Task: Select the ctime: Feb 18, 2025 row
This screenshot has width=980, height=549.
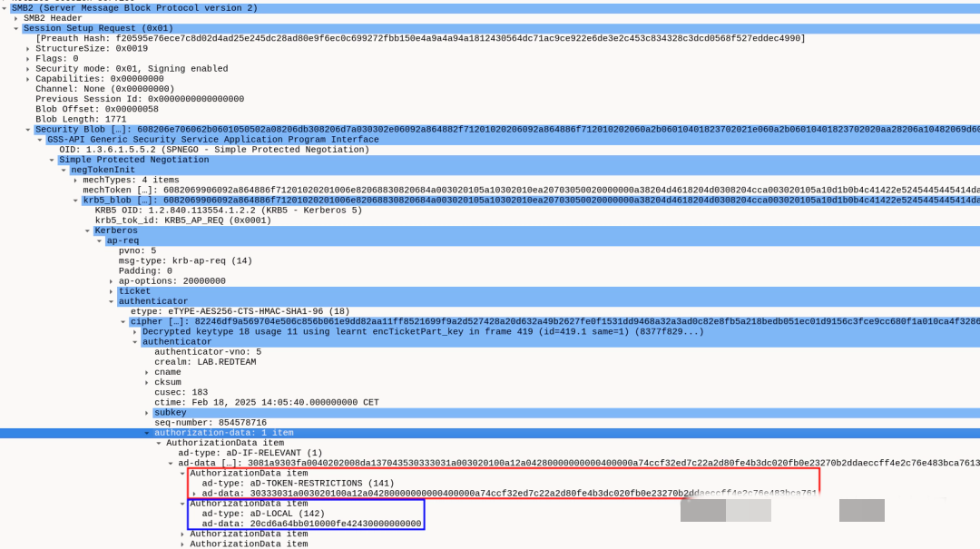Action: click(266, 403)
